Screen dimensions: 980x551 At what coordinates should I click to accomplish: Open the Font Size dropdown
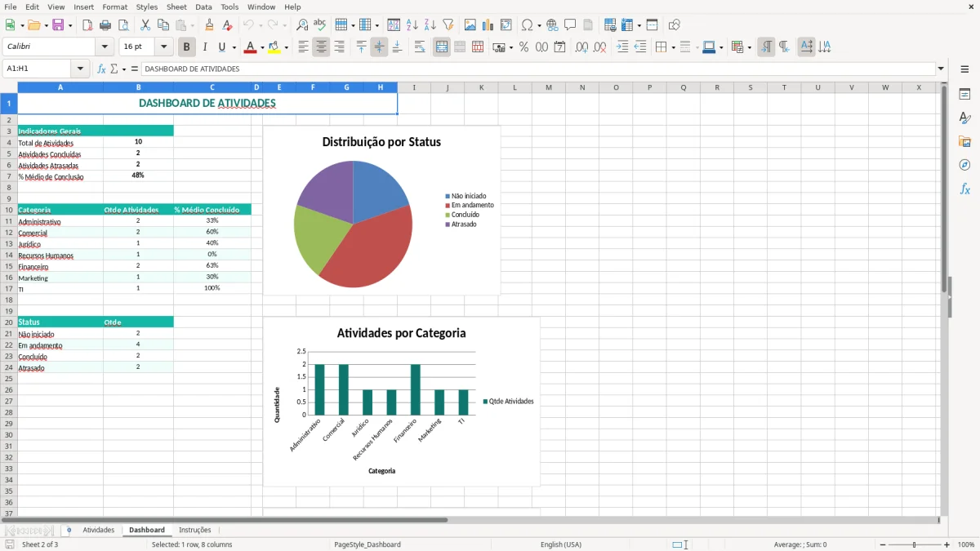point(164,47)
